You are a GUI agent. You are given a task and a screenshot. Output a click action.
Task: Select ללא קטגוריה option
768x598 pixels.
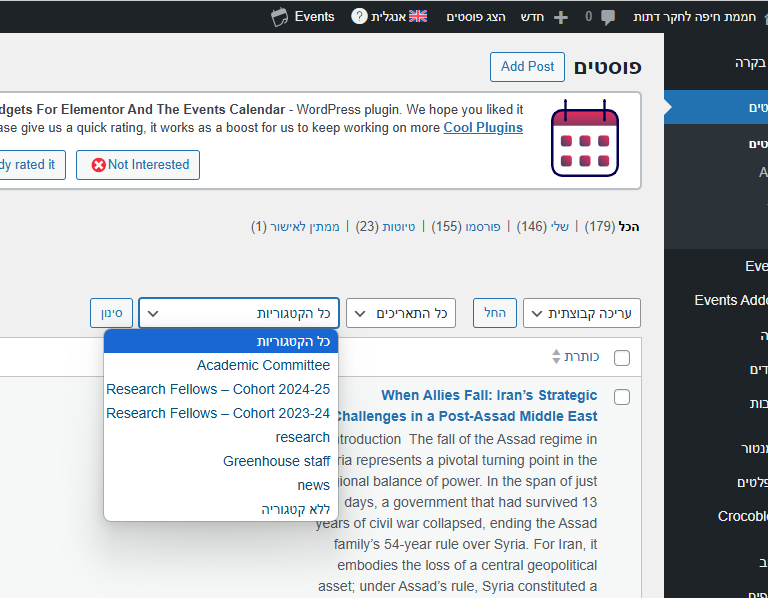coord(221,509)
